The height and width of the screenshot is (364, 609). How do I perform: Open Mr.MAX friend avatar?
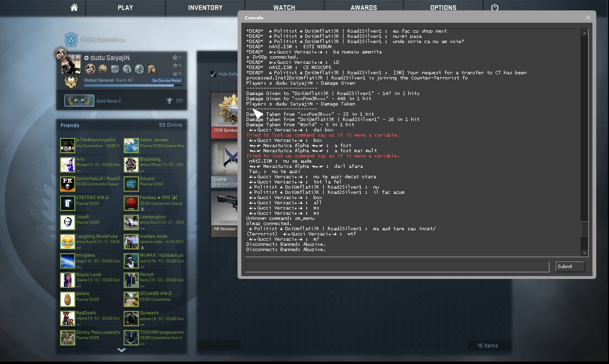131,261
